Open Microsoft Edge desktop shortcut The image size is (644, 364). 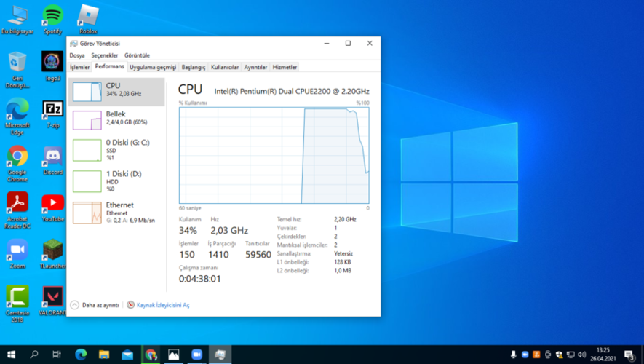click(17, 116)
